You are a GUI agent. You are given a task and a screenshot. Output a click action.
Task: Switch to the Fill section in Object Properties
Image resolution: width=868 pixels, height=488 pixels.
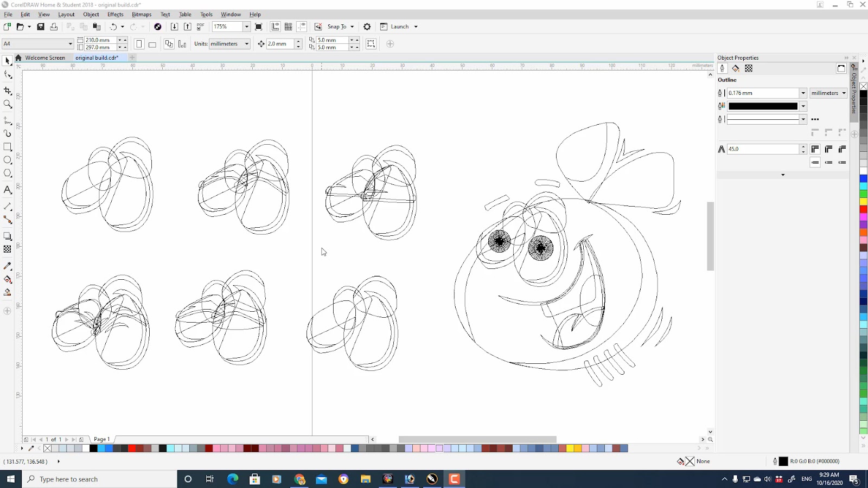[736, 68]
